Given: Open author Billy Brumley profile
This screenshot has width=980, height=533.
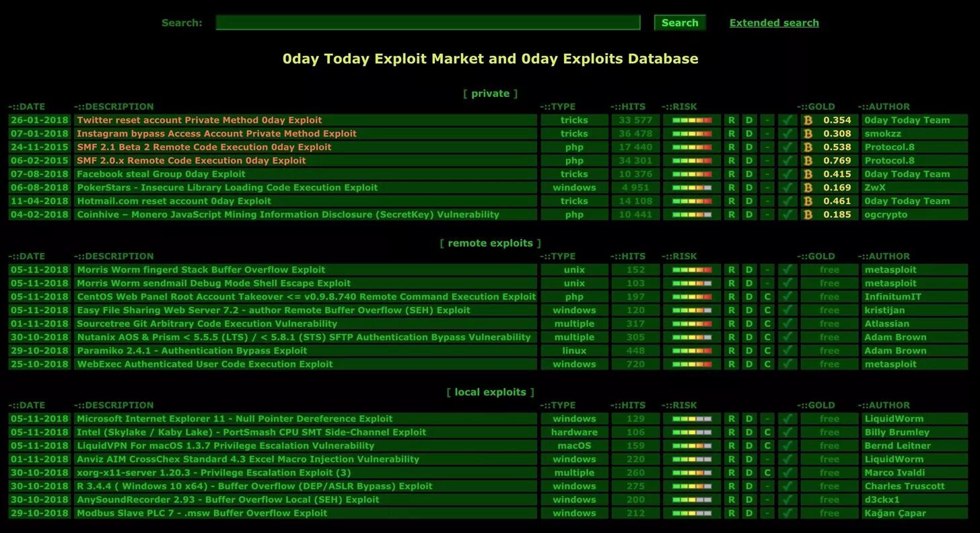Looking at the screenshot, I should click(x=897, y=432).
